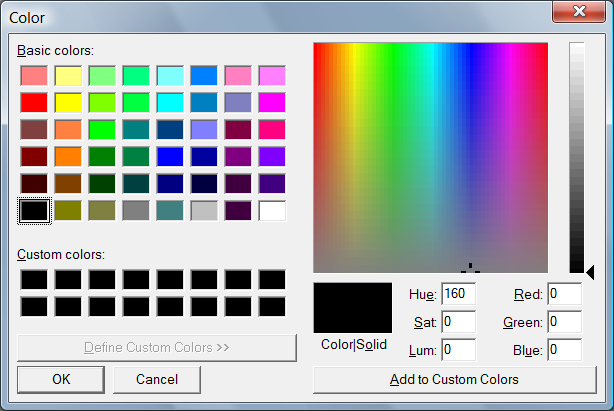614x411 pixels.
Task: Focus the Sat input box
Action: click(x=458, y=322)
